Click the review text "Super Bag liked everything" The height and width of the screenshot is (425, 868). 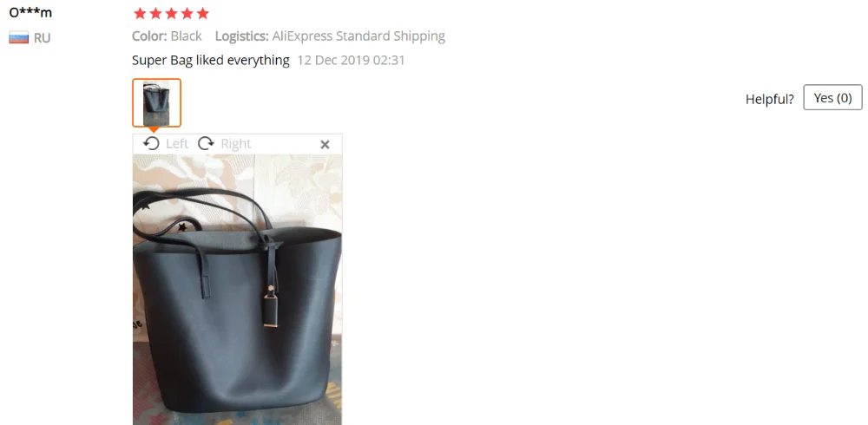[210, 60]
